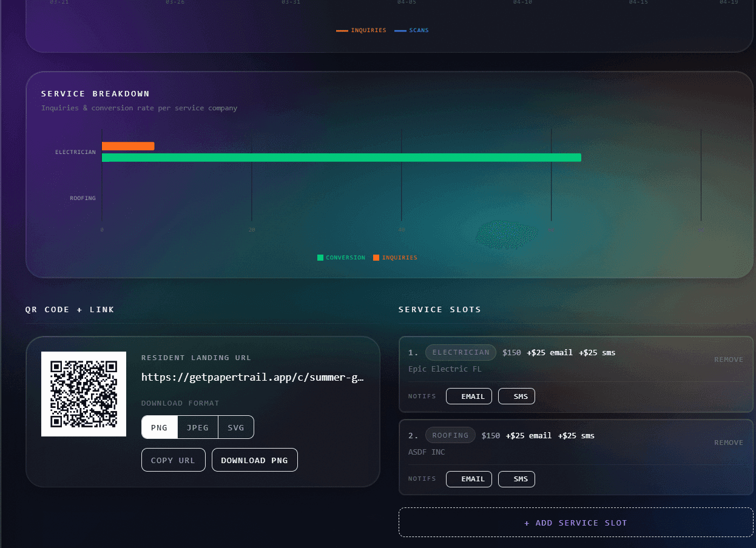Select the JPEG download format
The image size is (756, 548).
pyautogui.click(x=198, y=427)
